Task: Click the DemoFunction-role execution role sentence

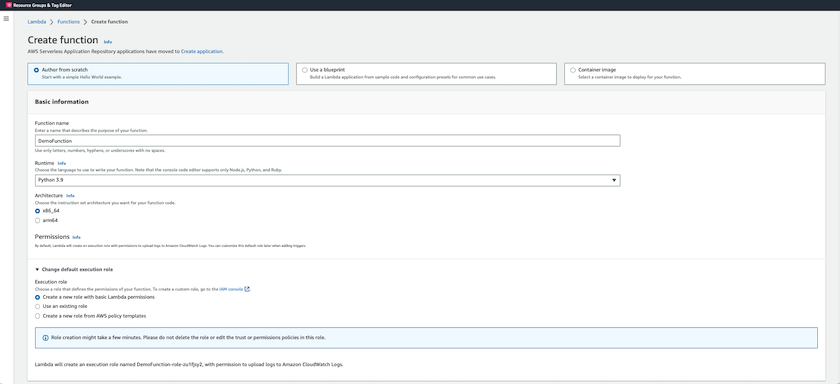Action: 189,365
